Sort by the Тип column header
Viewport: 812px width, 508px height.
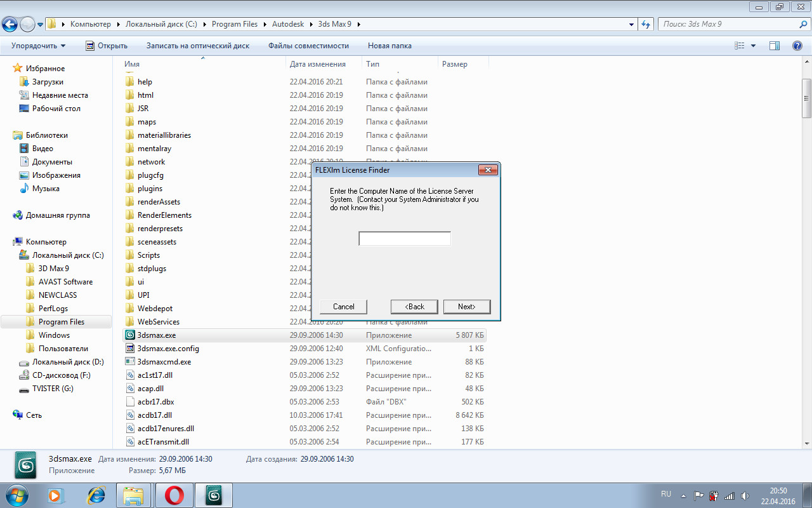pos(400,64)
